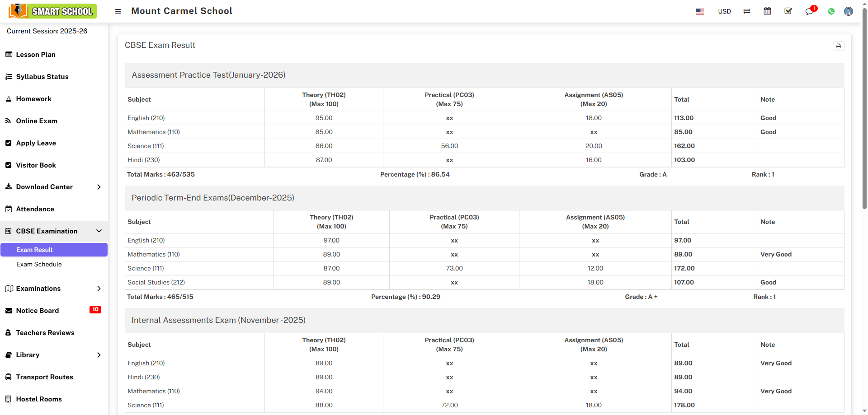
Task: Go to Exam Schedule
Action: (39, 264)
